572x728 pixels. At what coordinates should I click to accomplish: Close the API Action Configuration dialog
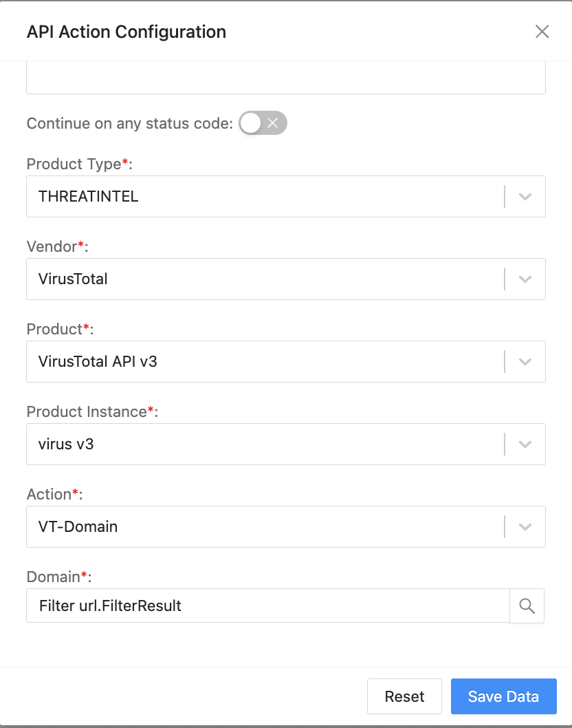[x=542, y=32]
